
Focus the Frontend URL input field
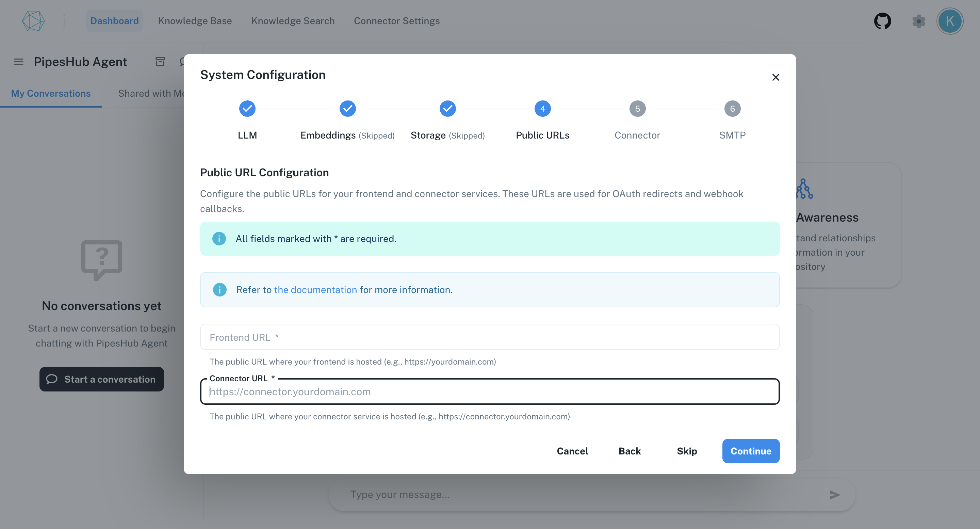490,337
